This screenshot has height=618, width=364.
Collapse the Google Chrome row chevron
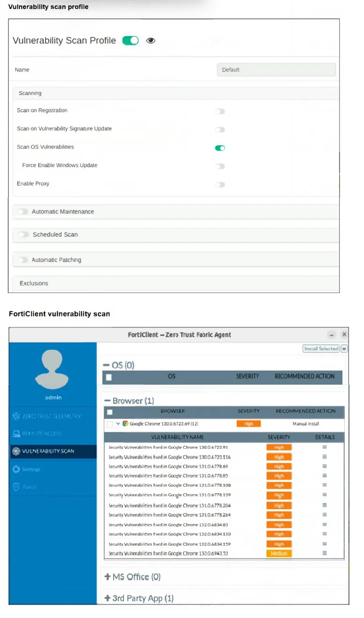[118, 424]
